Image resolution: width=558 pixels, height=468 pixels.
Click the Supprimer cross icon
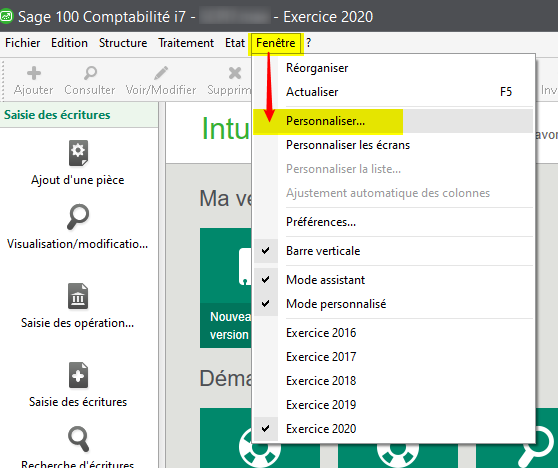(x=235, y=73)
